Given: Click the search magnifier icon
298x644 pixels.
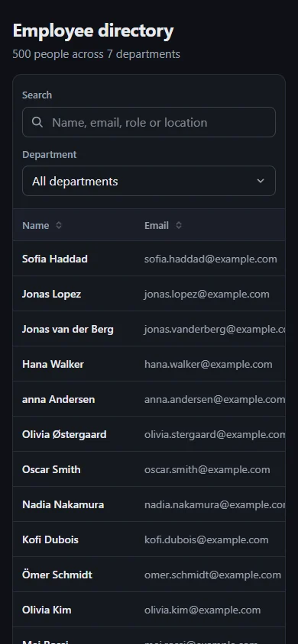Looking at the screenshot, I should [37, 122].
